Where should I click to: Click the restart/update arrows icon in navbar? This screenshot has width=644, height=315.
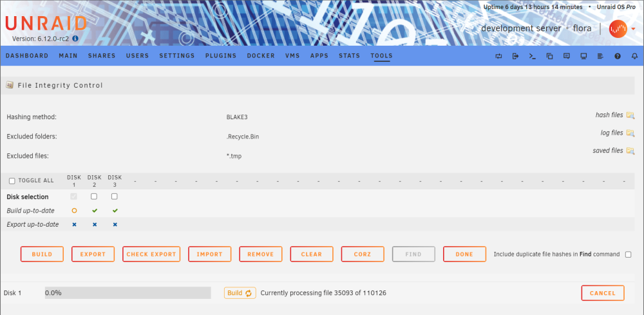(x=498, y=56)
